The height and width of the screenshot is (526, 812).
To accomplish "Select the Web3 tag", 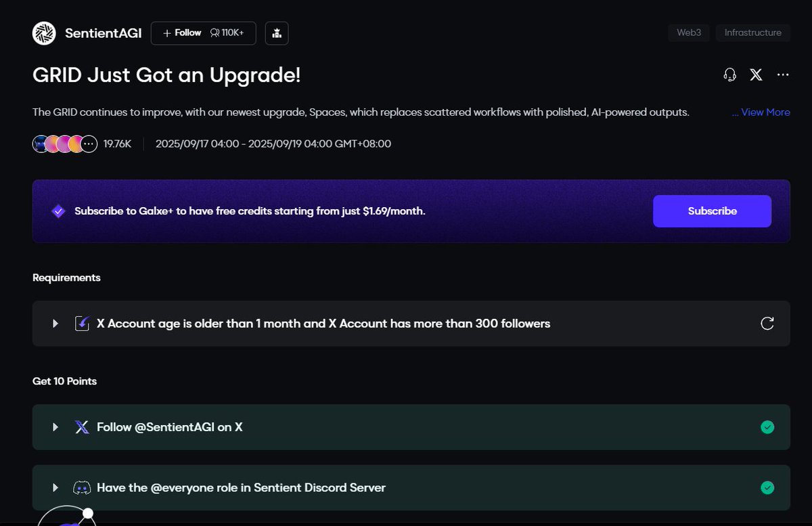I will 689,32.
